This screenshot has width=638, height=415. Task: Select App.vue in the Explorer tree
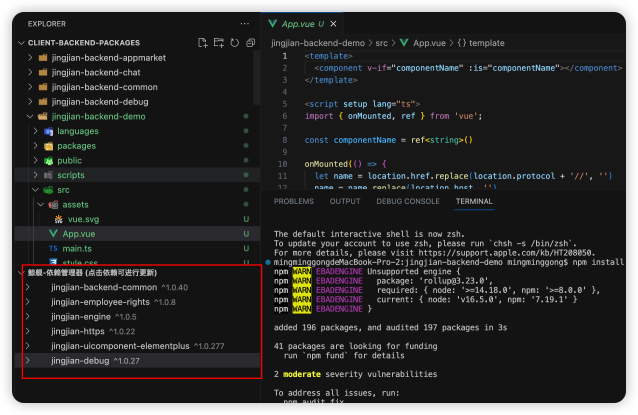79,233
